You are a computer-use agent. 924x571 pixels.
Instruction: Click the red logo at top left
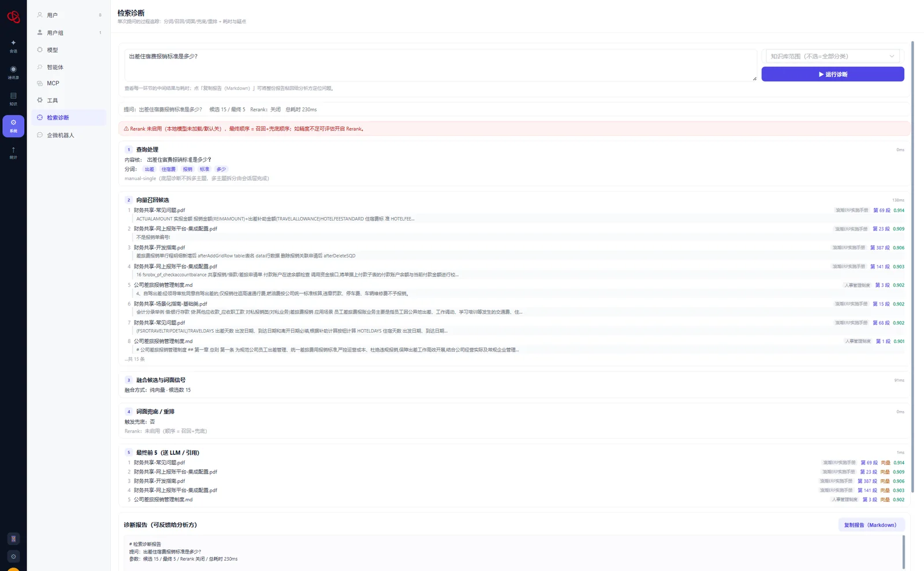click(x=13, y=17)
